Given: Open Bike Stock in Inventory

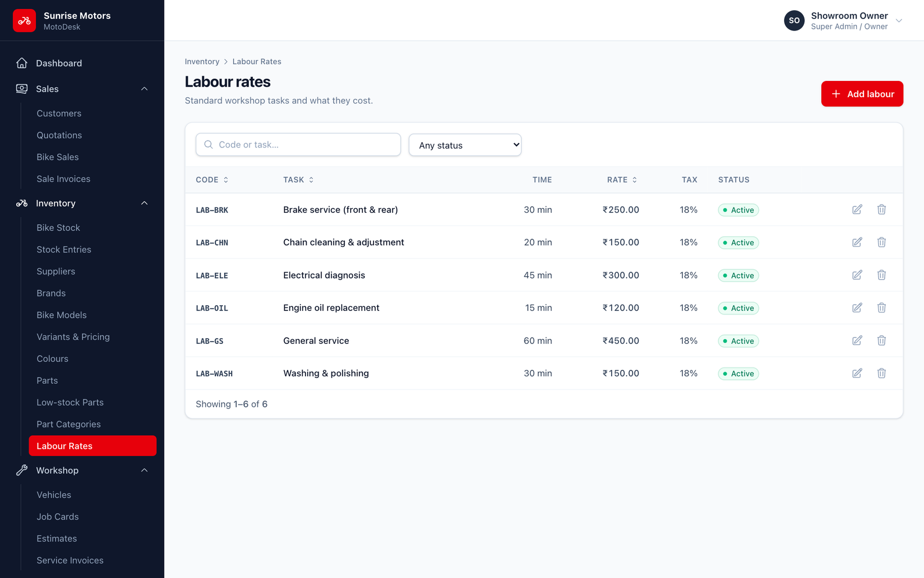Looking at the screenshot, I should 92,228.
